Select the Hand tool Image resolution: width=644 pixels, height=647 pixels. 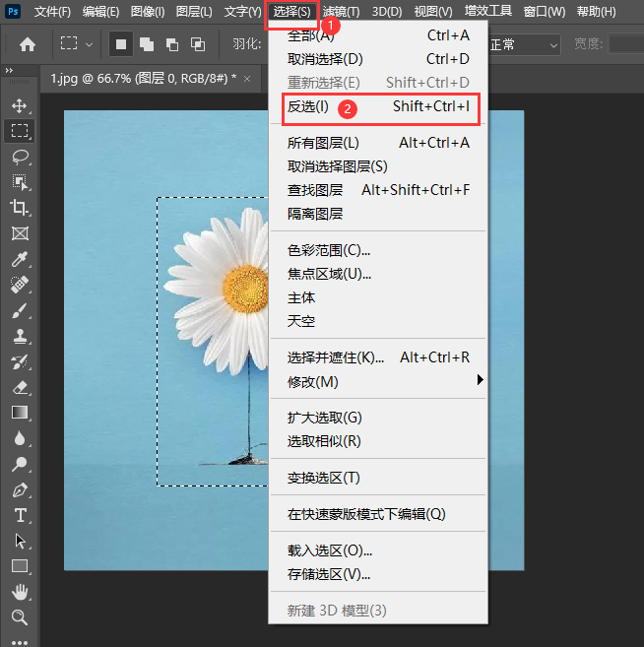coord(20,592)
